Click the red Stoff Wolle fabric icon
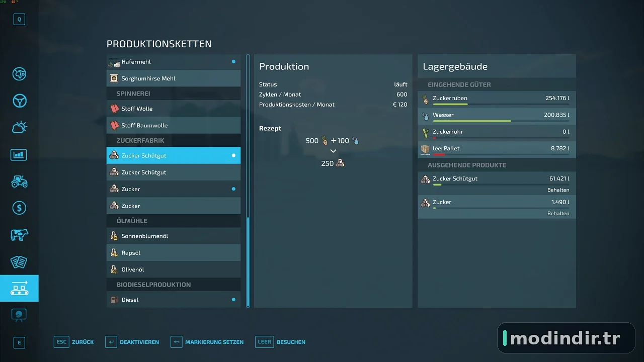The image size is (644, 362). [x=114, y=109]
